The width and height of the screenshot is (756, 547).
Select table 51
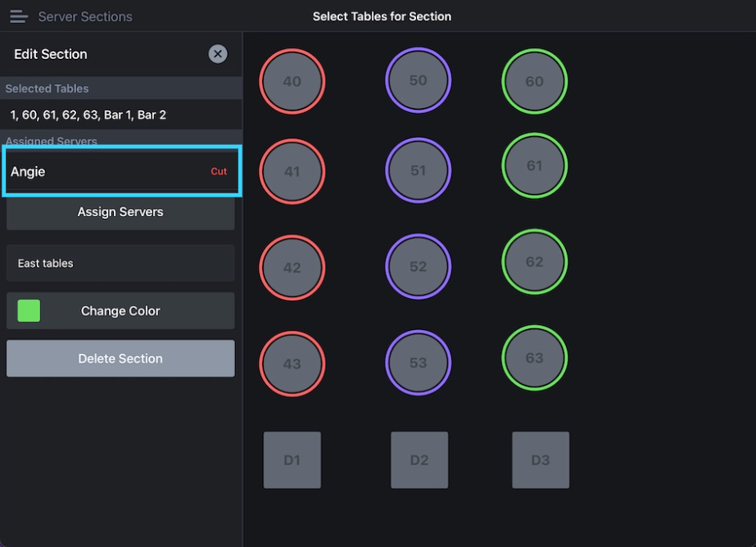[x=418, y=170]
